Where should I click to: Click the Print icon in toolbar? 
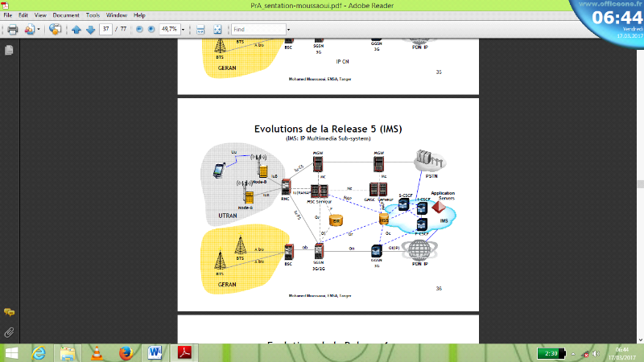click(12, 30)
